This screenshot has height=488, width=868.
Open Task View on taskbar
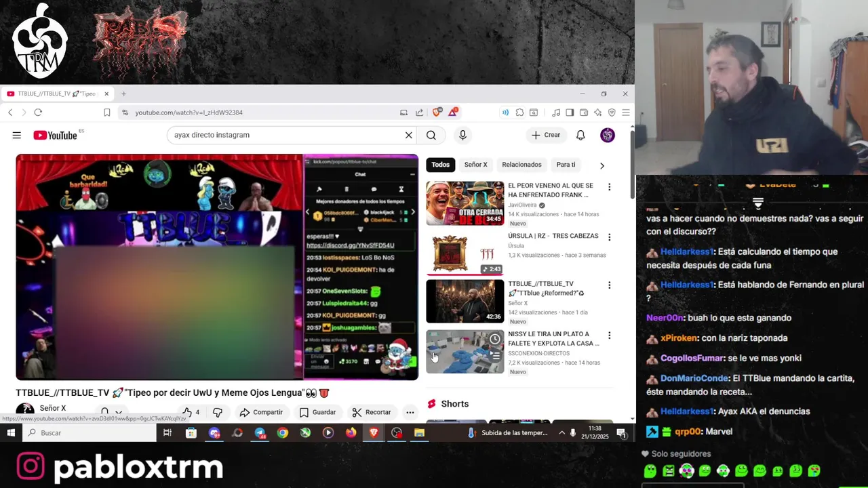coord(167,433)
